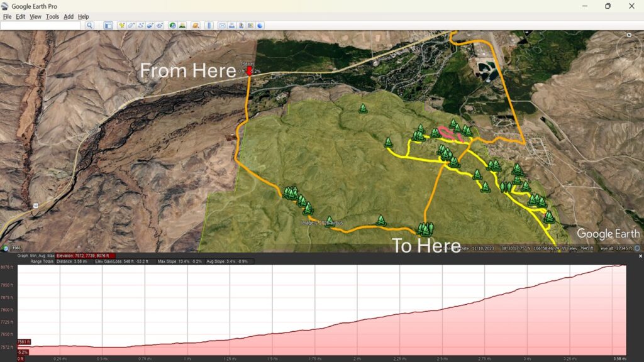Click the highway 50 shield on map
The width and height of the screenshot is (644, 362).
click(x=36, y=206)
